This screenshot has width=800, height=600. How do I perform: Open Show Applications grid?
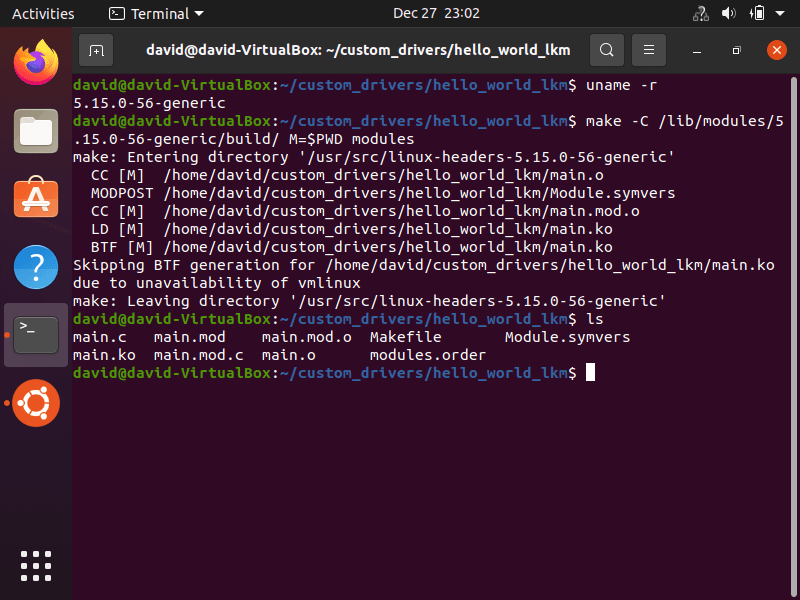pyautogui.click(x=35, y=565)
